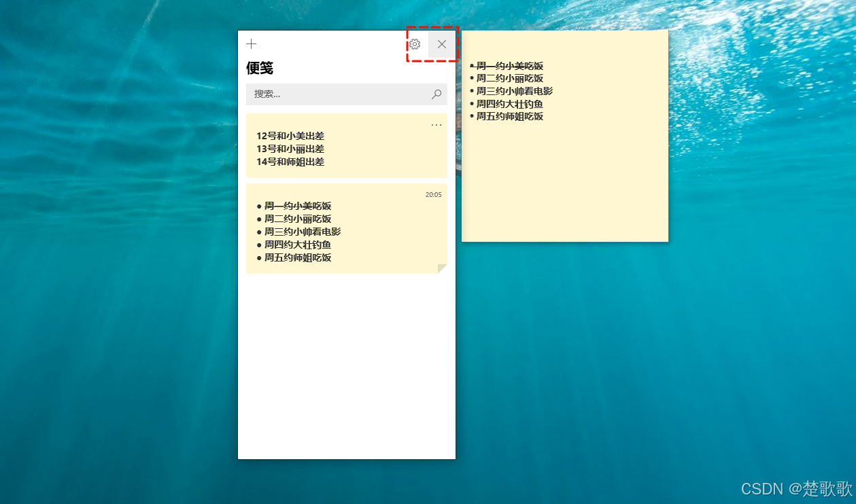This screenshot has width=856, height=504.
Task: Click the 20:05 timestamp on note card
Action: tap(434, 195)
